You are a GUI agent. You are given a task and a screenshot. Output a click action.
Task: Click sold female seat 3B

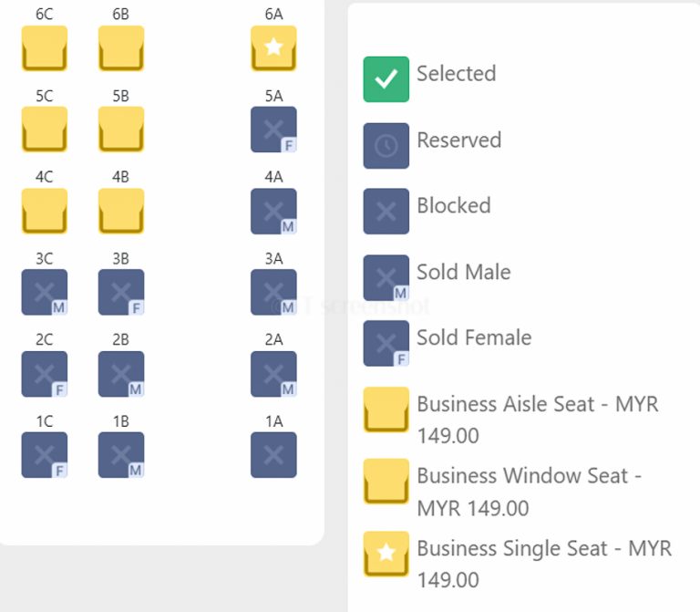coord(121,292)
